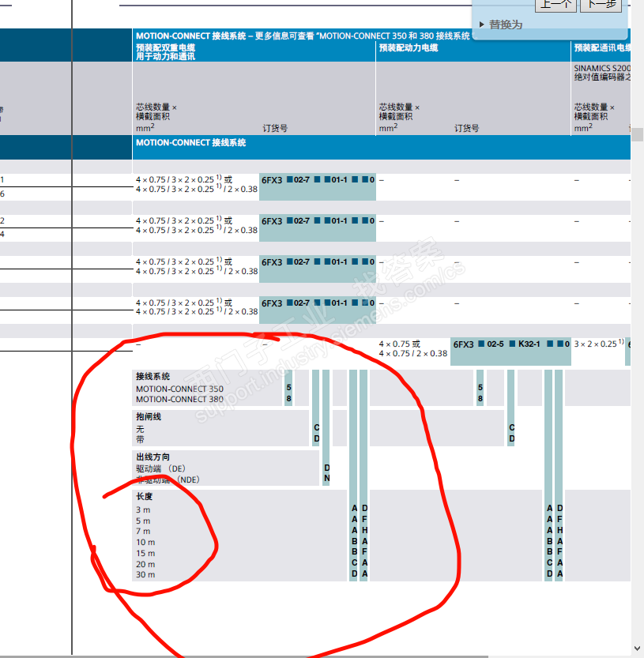Click the 长度 section label

[144, 496]
